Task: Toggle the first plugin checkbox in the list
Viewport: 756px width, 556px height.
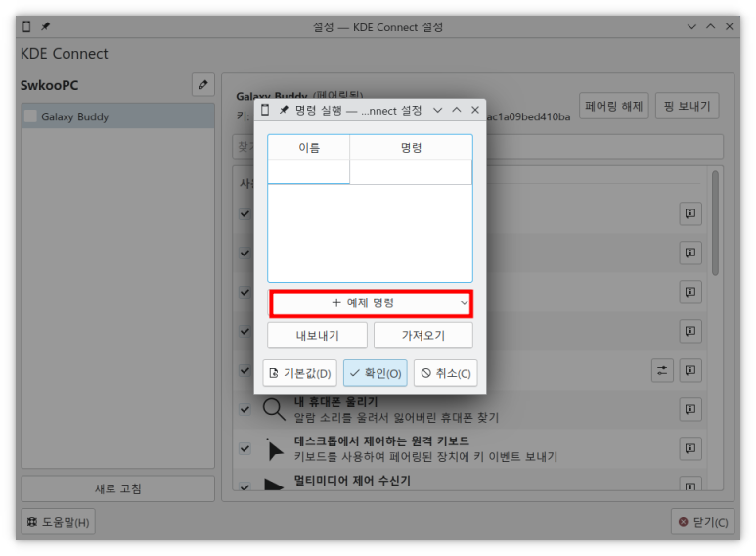Action: (245, 213)
